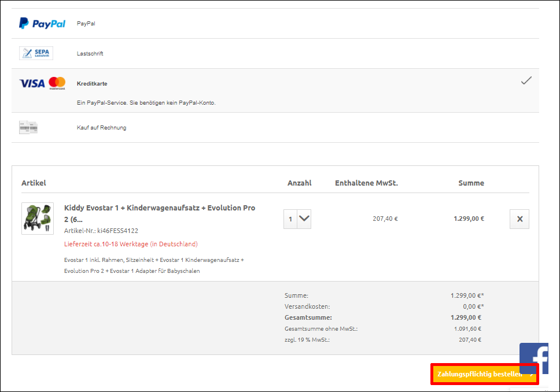Click the Summe: label in totals
This screenshot has height=392, width=560.
click(296, 295)
